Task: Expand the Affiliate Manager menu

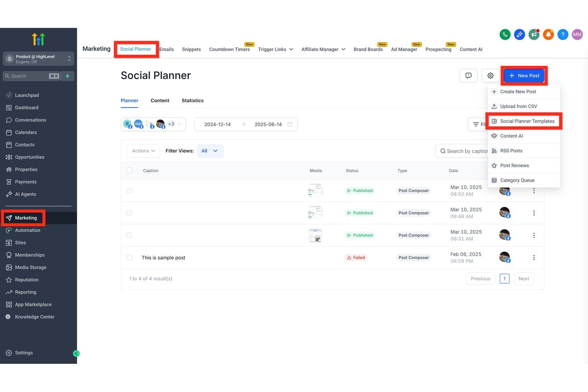Action: coord(323,49)
